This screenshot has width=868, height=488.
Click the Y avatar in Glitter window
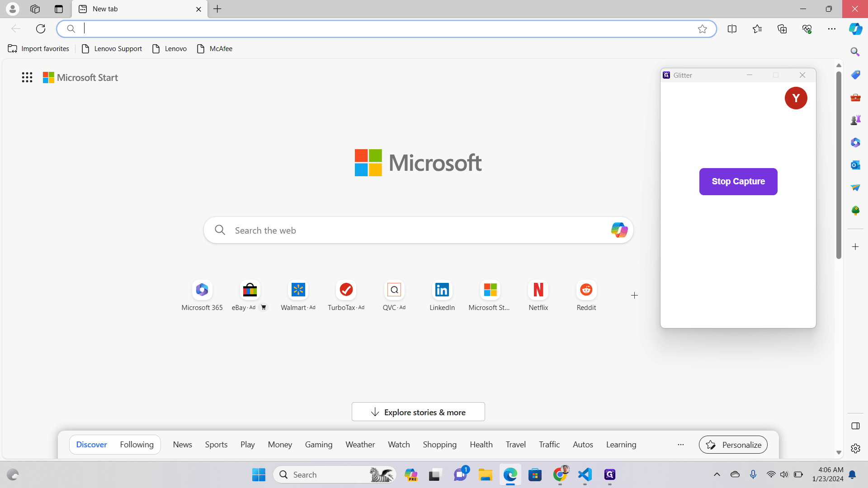(796, 98)
